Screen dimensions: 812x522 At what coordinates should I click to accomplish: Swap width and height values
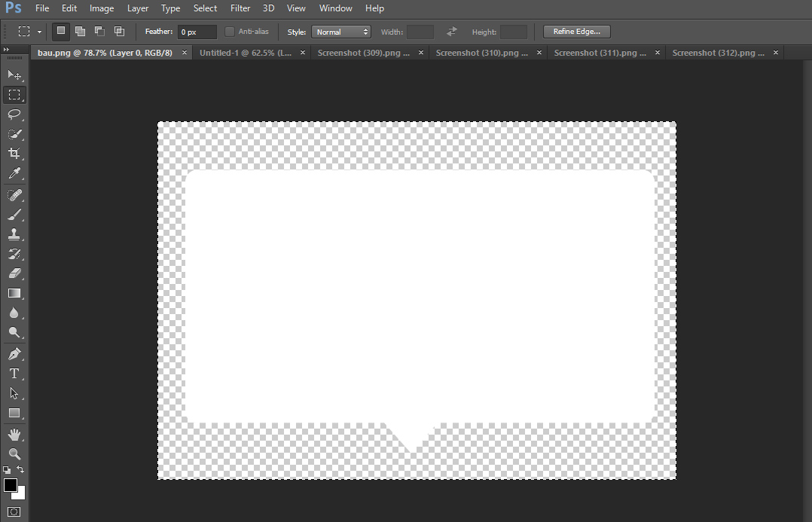[x=452, y=32]
